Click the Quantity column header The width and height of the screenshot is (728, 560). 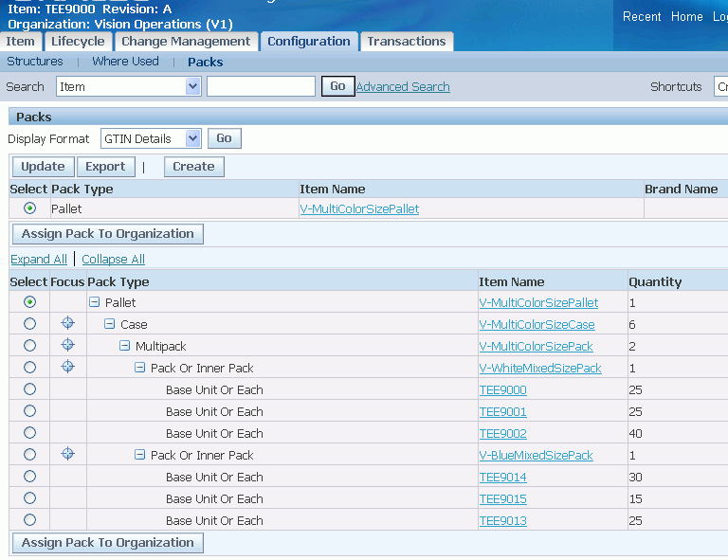point(655,281)
